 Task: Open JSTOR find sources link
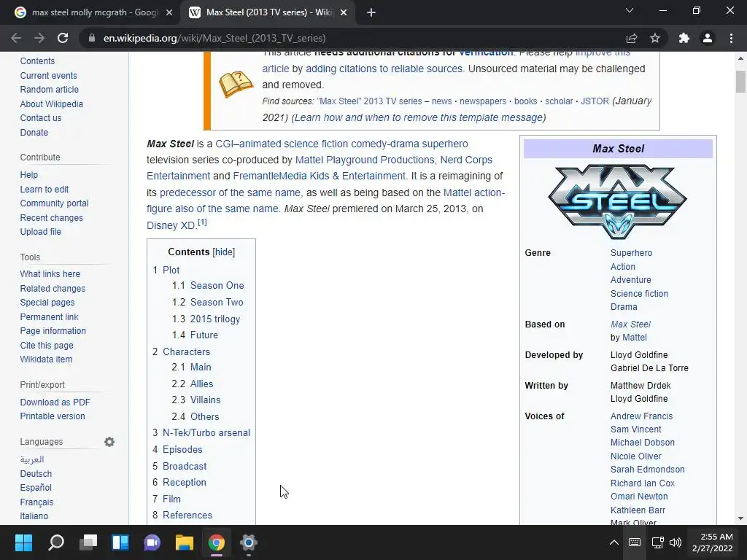click(x=595, y=101)
